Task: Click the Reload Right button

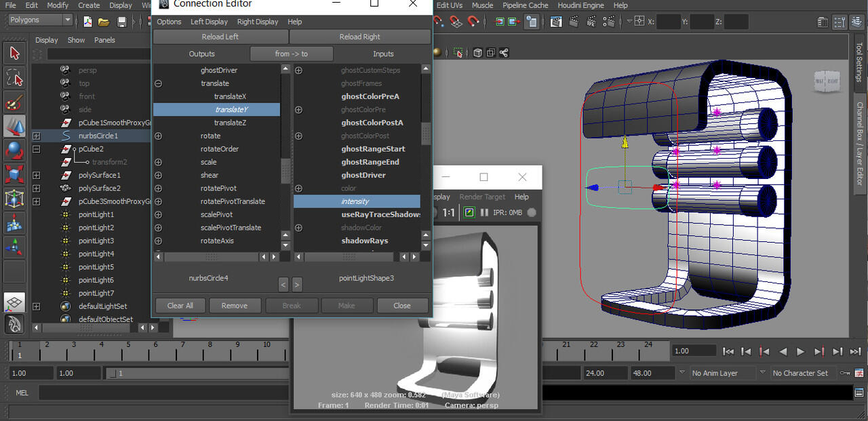Action: 360,37
